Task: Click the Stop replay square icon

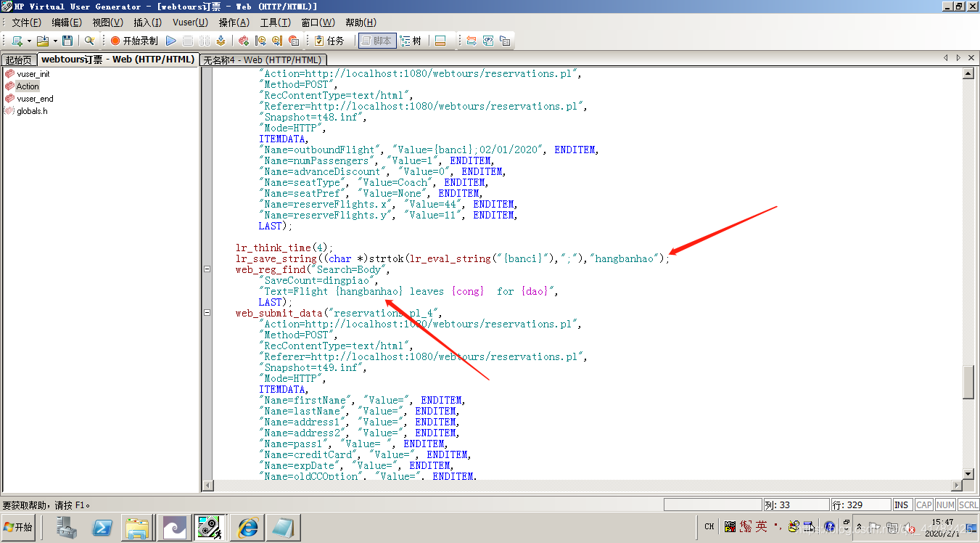Action: pyautogui.click(x=187, y=41)
